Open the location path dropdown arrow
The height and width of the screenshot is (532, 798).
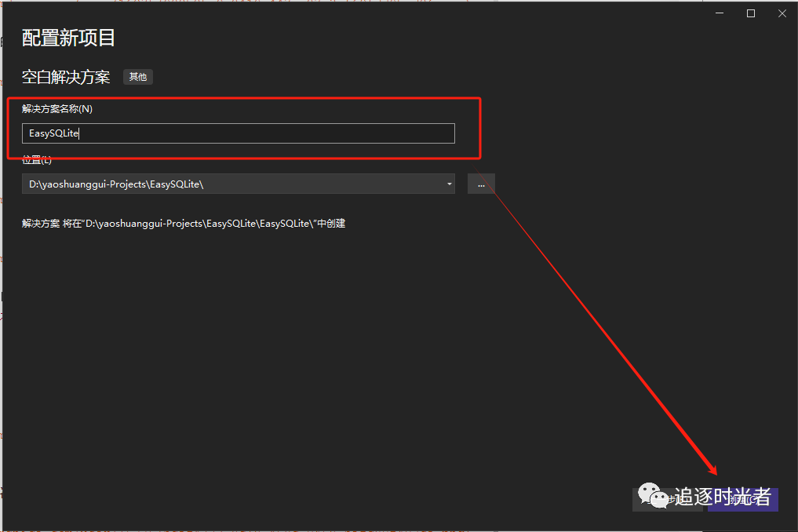[x=449, y=184]
